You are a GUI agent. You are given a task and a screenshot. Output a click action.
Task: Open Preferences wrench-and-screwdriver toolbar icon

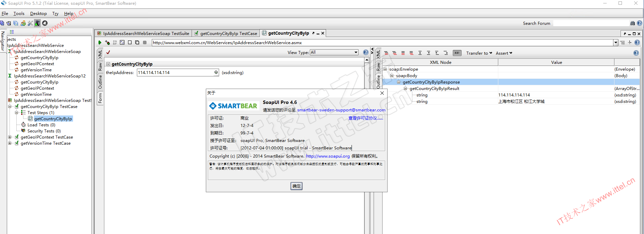pyautogui.click(x=30, y=23)
